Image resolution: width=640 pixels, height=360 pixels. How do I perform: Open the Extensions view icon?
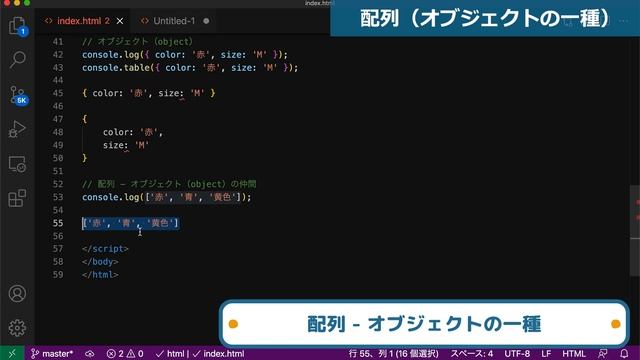tap(17, 198)
